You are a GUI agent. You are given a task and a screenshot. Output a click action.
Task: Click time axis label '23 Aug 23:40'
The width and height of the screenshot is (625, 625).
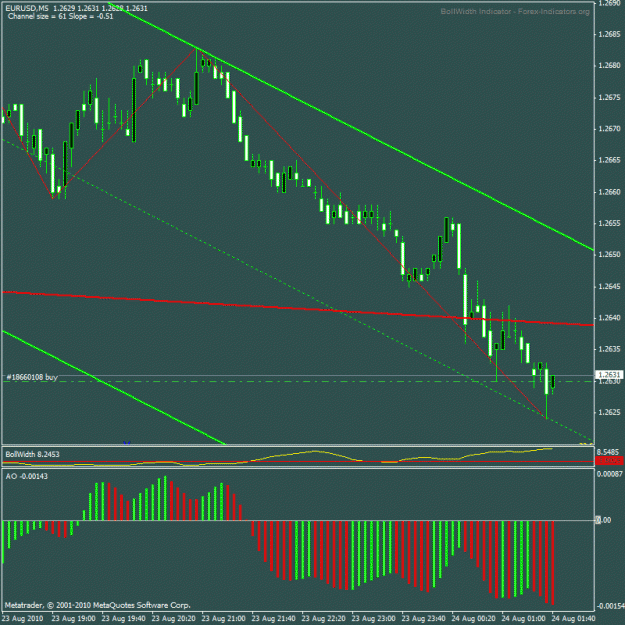423,619
